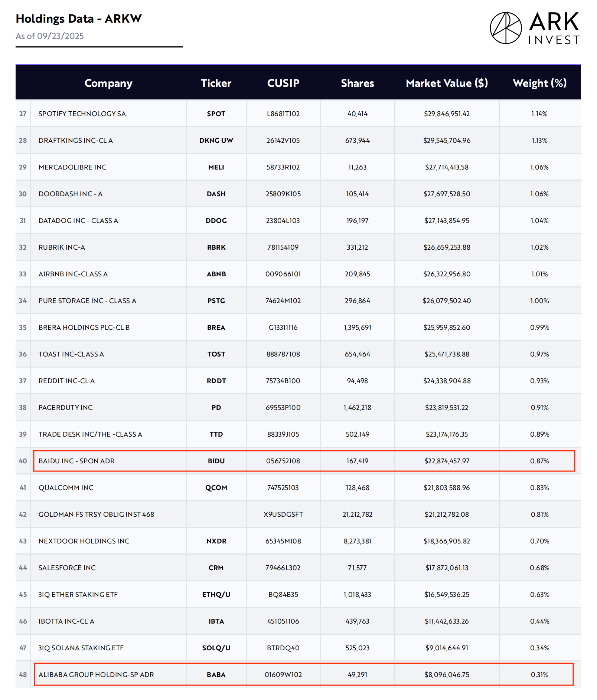Select Airbnb's share count 209,845
Viewport: 597px width, 700px height.
coord(358,274)
